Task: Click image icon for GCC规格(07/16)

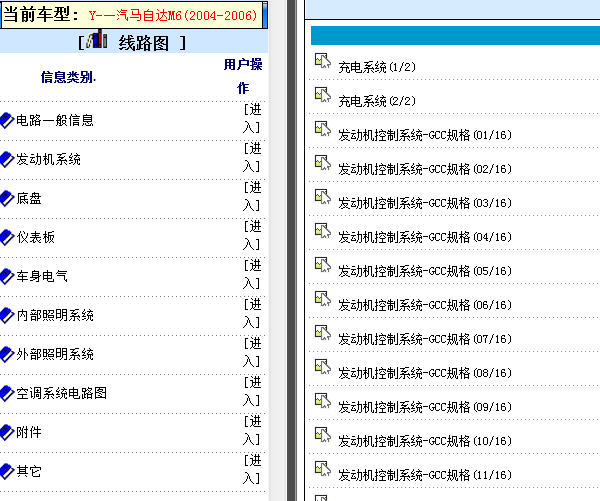Action: point(323,333)
